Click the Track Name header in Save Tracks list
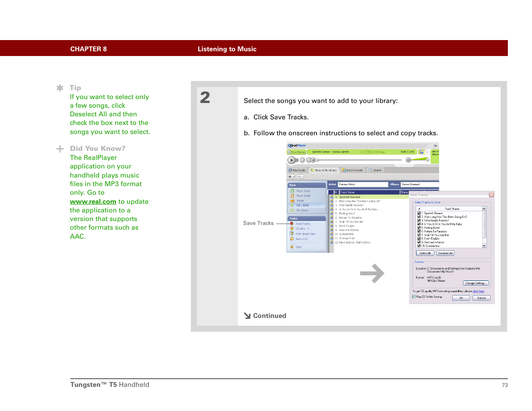 click(452, 209)
